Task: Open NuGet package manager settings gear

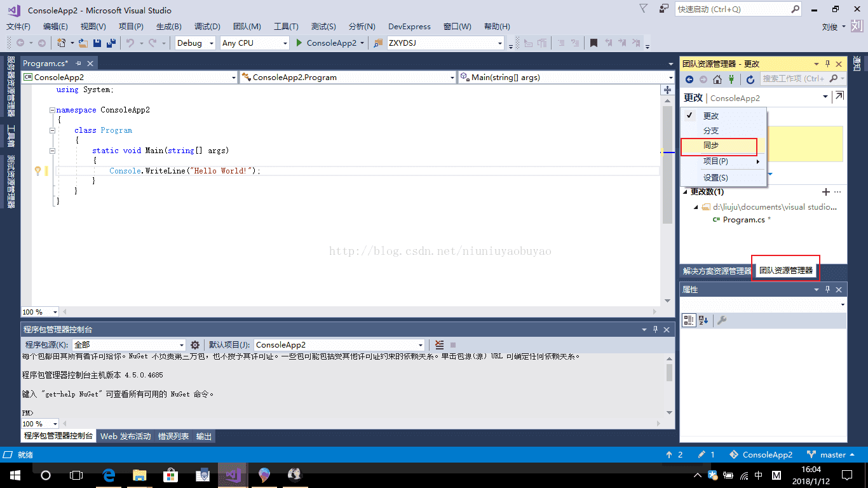Action: (x=195, y=345)
